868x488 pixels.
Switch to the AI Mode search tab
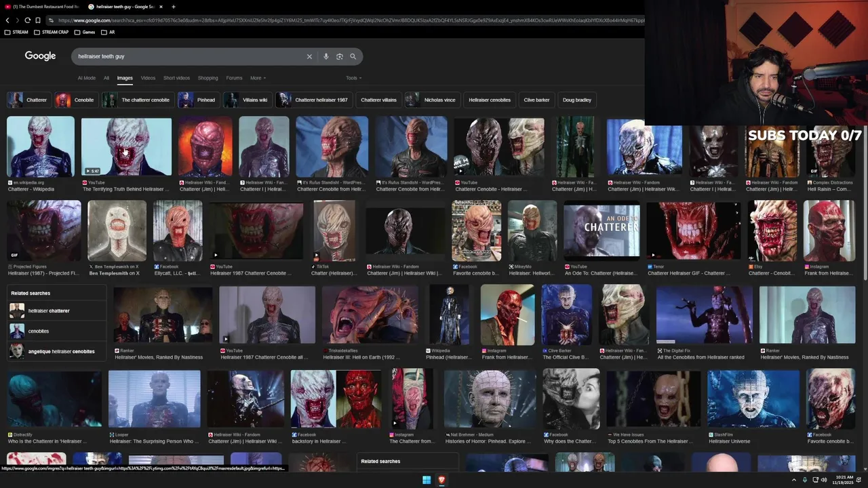pos(87,78)
